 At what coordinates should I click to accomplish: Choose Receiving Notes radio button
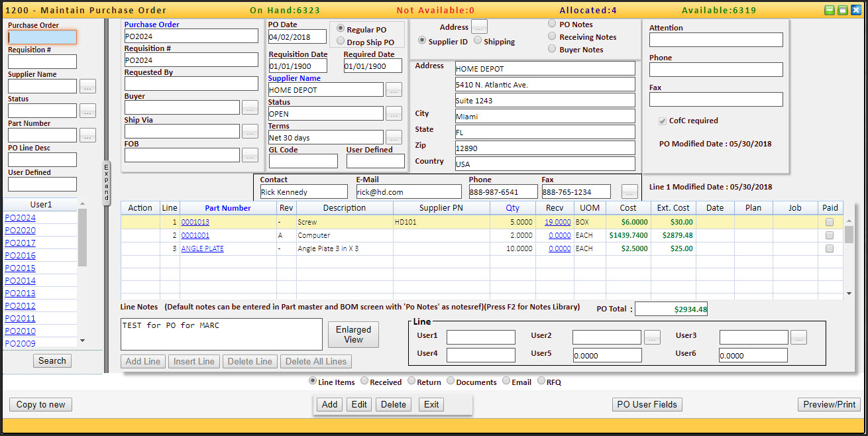(552, 36)
